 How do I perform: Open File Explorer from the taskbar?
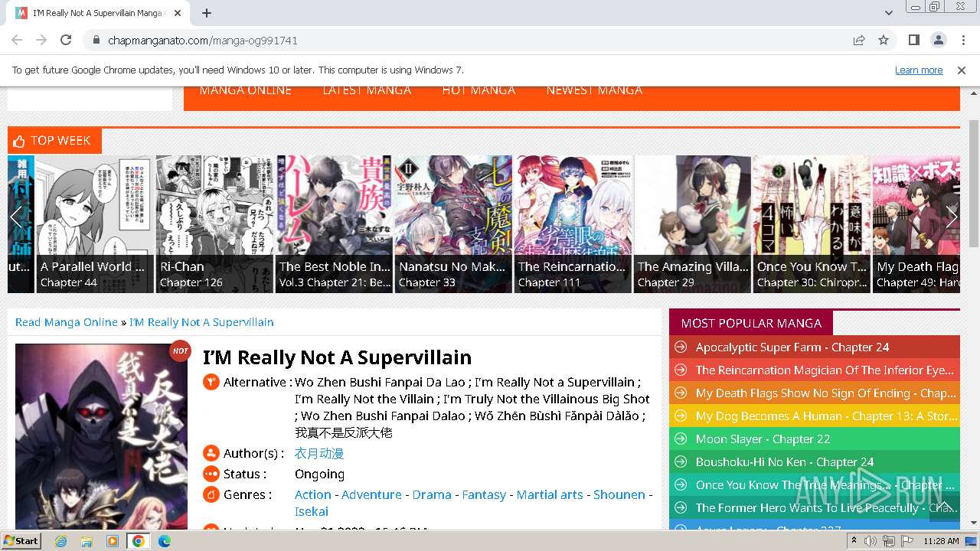click(87, 541)
